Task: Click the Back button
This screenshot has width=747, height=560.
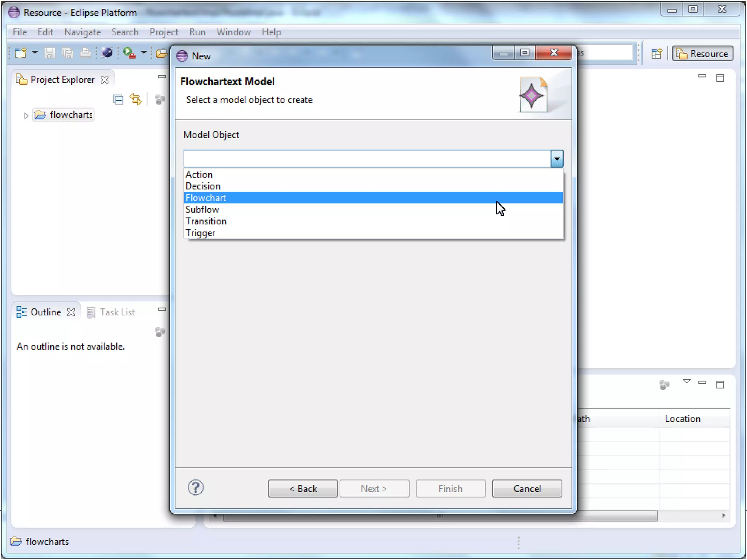Action: [303, 489]
